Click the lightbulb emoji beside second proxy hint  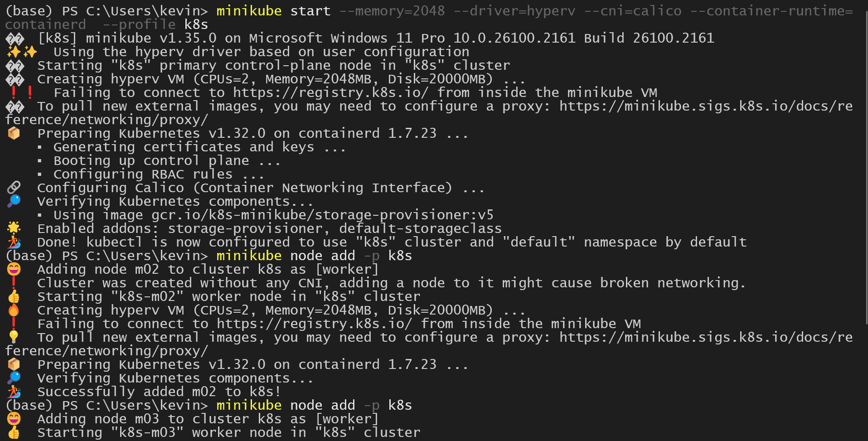coord(14,337)
